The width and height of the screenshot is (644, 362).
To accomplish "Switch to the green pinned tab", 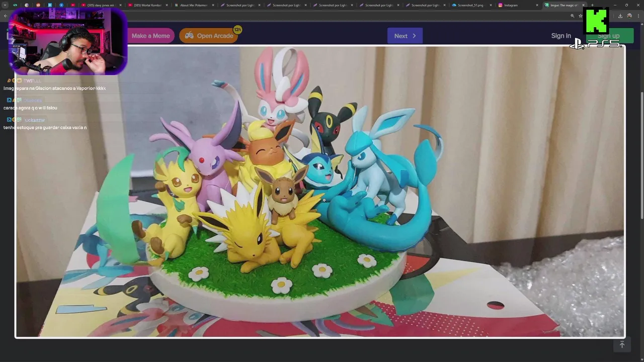I will (x=15, y=5).
